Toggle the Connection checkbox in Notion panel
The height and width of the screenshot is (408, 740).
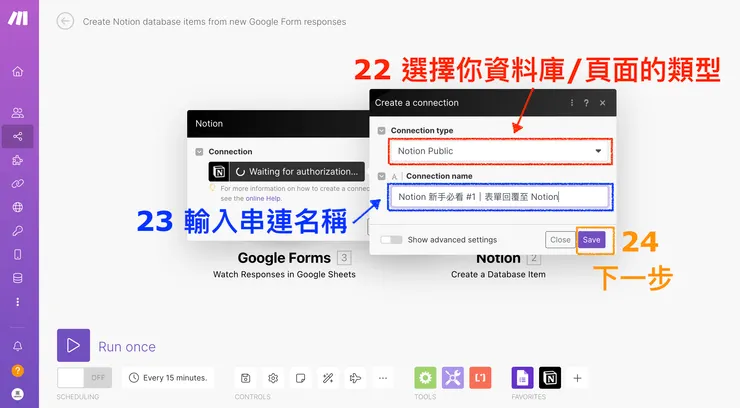click(199, 151)
